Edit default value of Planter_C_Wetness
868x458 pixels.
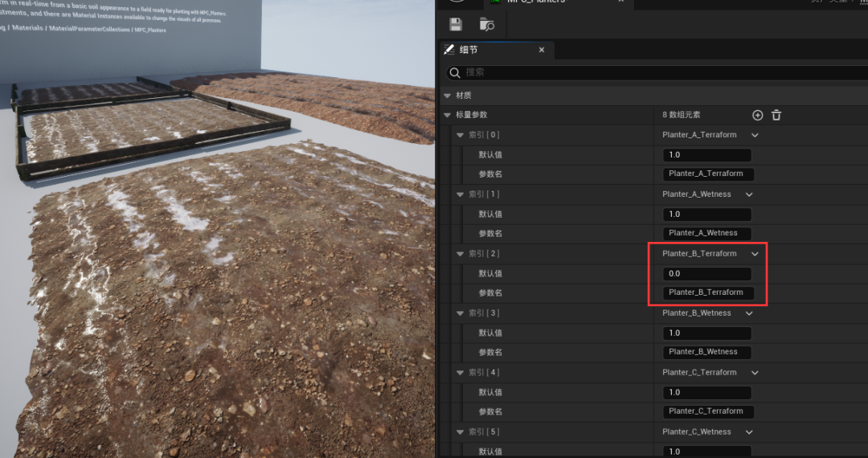[x=707, y=452]
